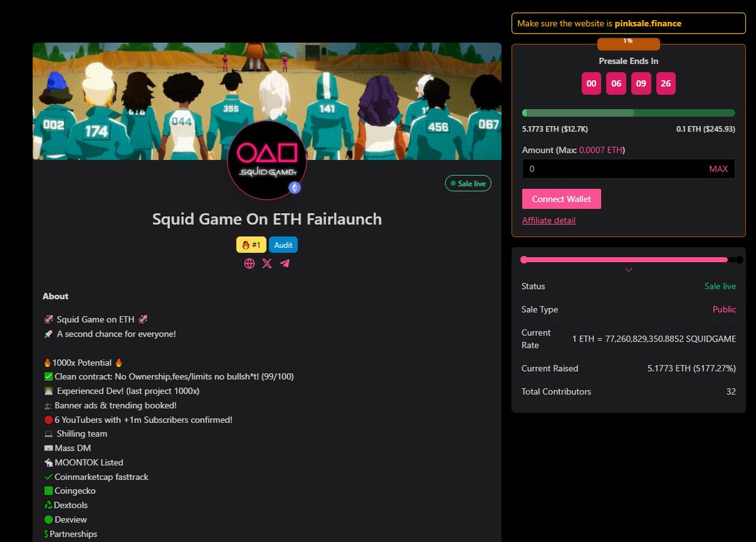Open the project's X (Twitter) link icon
This screenshot has height=542, width=756.
point(267,263)
